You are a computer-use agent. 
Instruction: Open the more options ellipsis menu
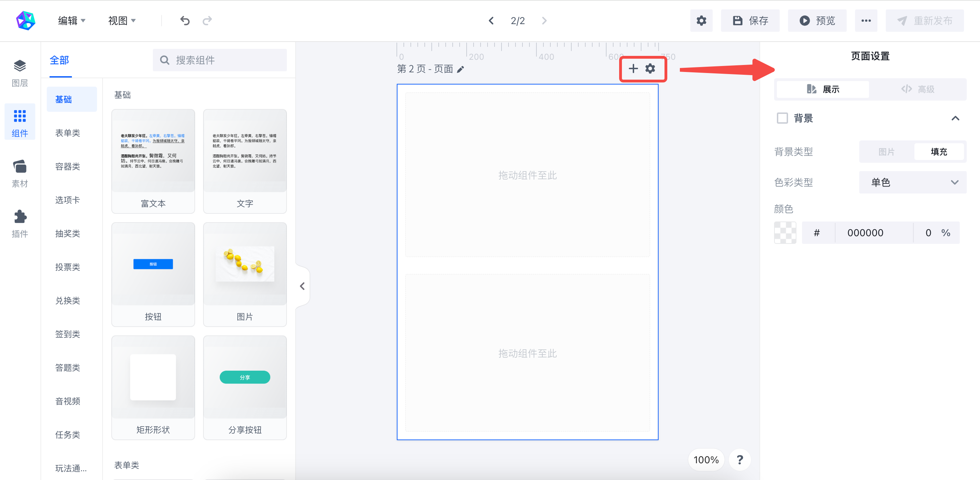866,21
